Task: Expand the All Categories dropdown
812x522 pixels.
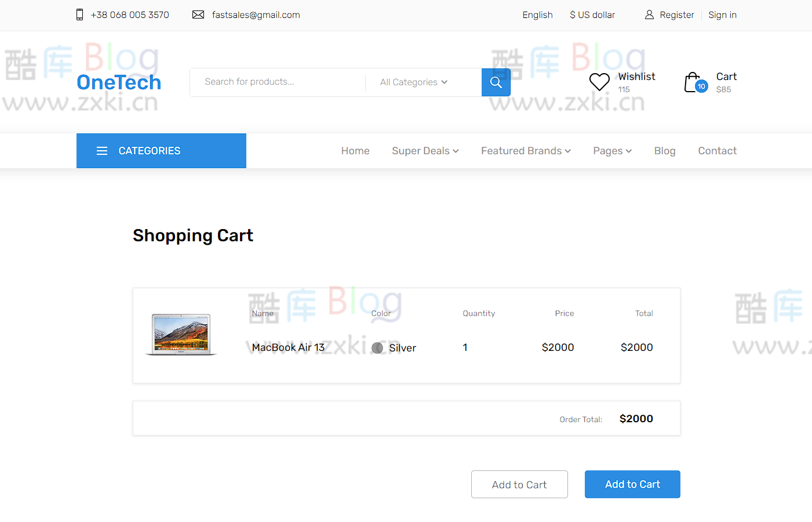Action: click(413, 82)
